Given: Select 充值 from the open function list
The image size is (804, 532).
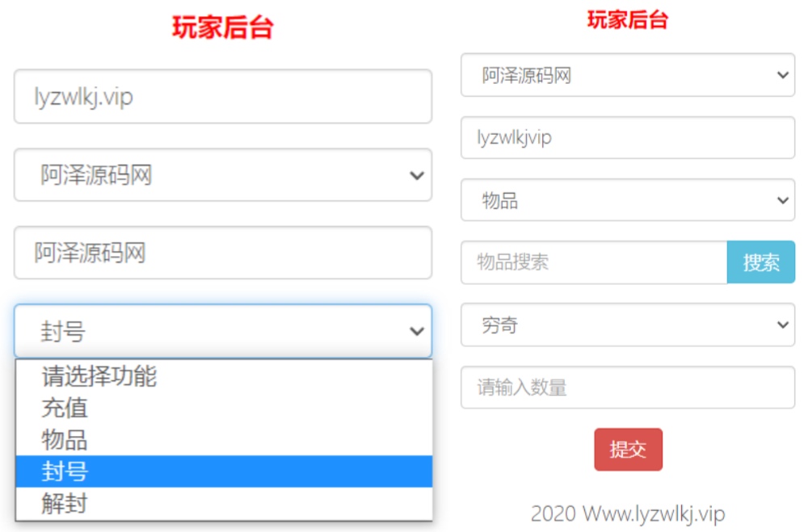Looking at the screenshot, I should tap(65, 408).
